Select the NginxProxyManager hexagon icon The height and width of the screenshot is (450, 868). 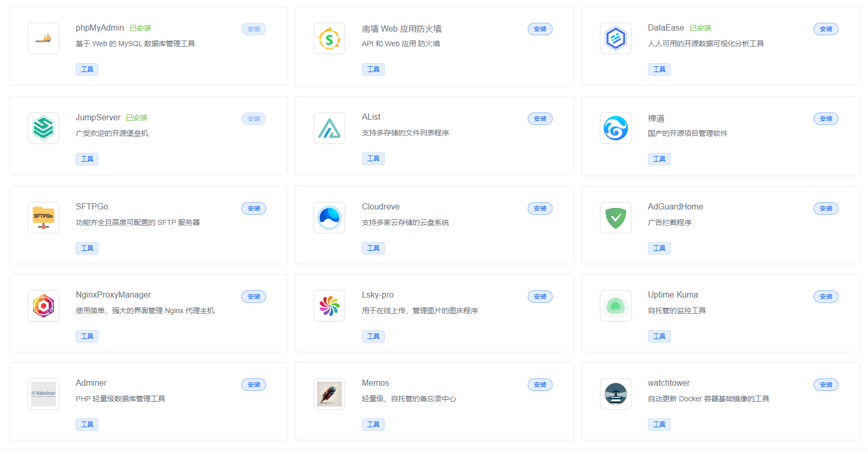[44, 306]
